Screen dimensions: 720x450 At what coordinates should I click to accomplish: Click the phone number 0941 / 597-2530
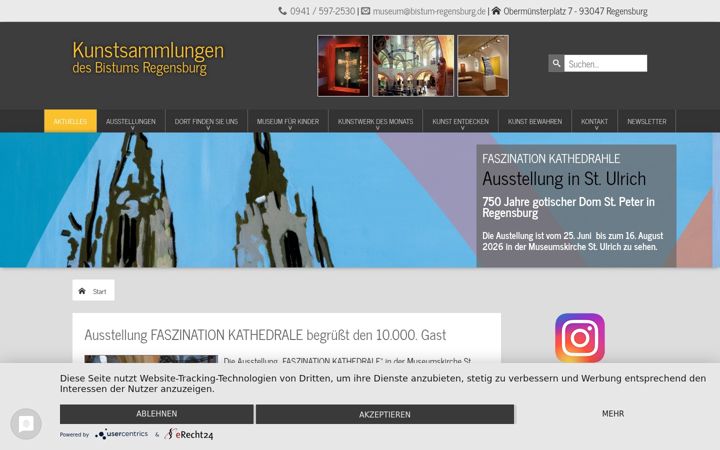322,11
